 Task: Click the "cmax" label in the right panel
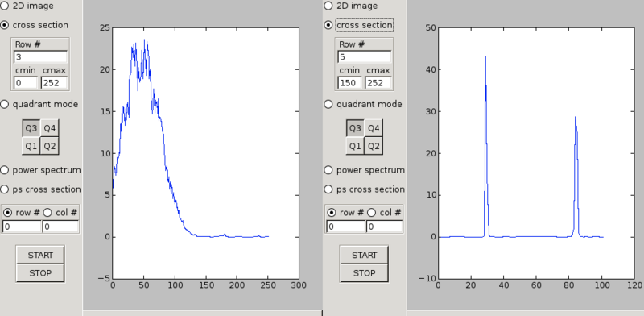(x=378, y=70)
